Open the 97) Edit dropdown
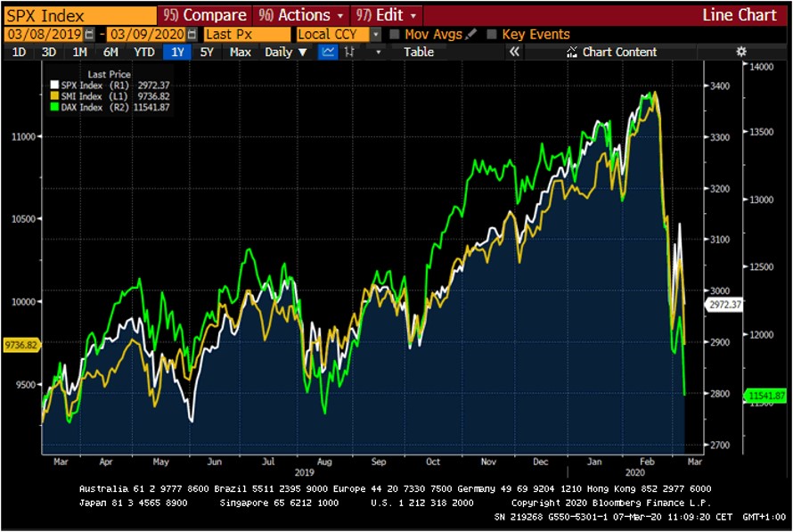Screen dimensions: 793x532 (x=387, y=15)
